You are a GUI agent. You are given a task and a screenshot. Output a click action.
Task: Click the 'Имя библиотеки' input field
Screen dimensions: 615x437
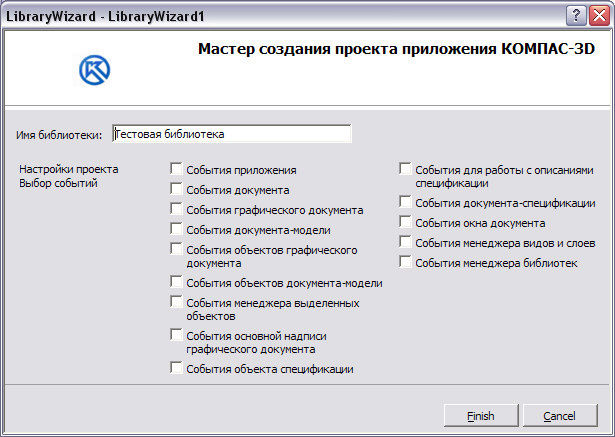tap(232, 134)
